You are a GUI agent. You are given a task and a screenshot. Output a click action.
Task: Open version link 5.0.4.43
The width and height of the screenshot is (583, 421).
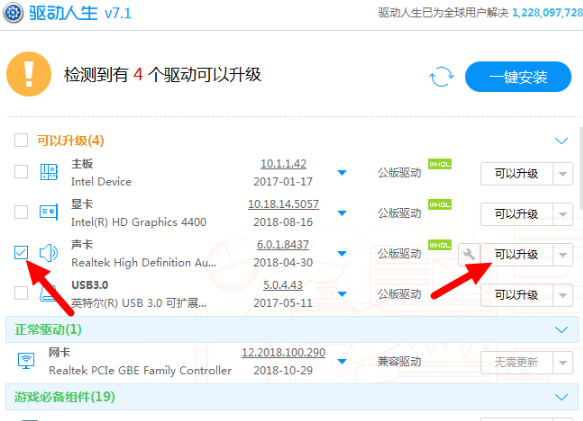pos(283,285)
